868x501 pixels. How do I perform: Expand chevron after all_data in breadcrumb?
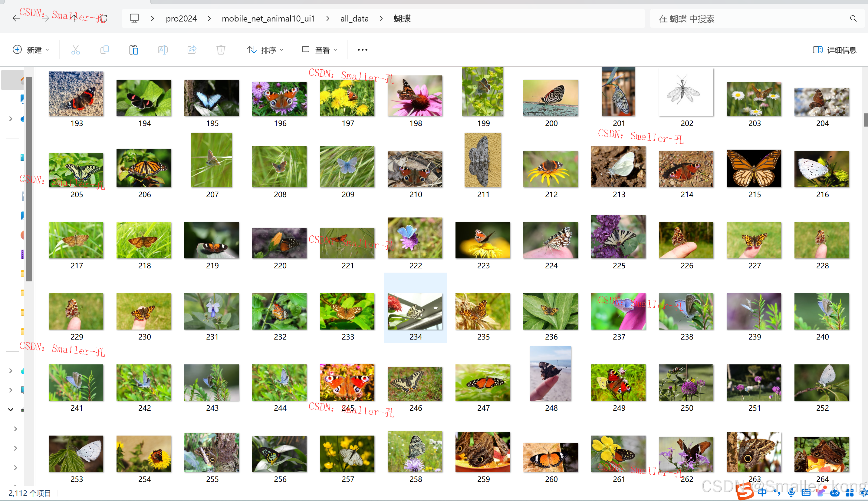coord(381,18)
